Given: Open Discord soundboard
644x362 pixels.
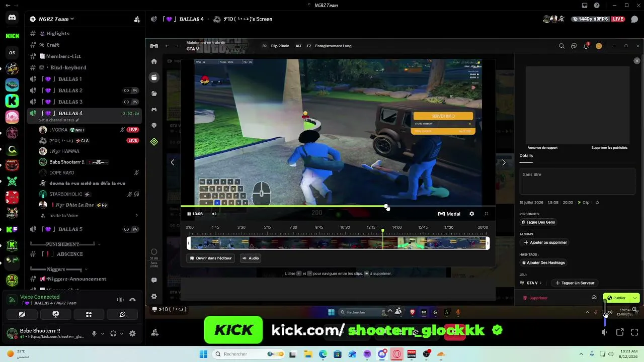Looking at the screenshot, I should tap(122, 315).
